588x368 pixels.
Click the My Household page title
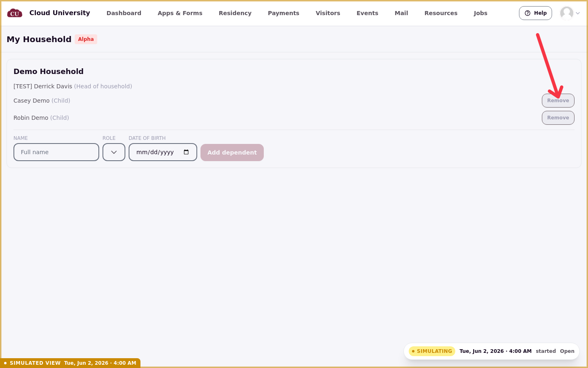[39, 39]
